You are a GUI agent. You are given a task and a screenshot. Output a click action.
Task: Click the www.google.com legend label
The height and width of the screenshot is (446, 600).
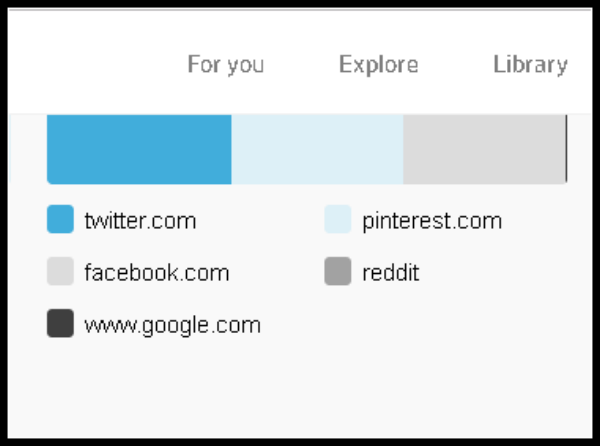click(x=172, y=324)
